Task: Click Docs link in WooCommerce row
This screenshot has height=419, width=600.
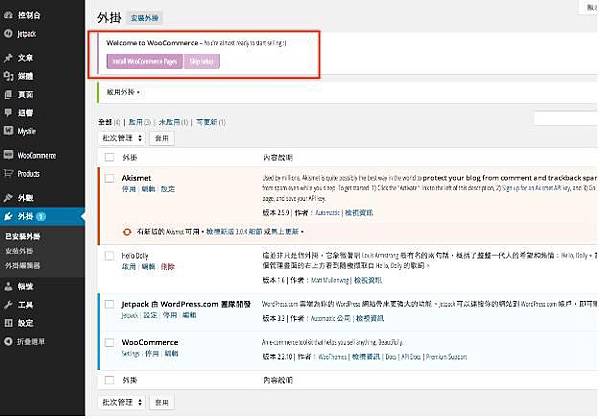Action: 391,357
